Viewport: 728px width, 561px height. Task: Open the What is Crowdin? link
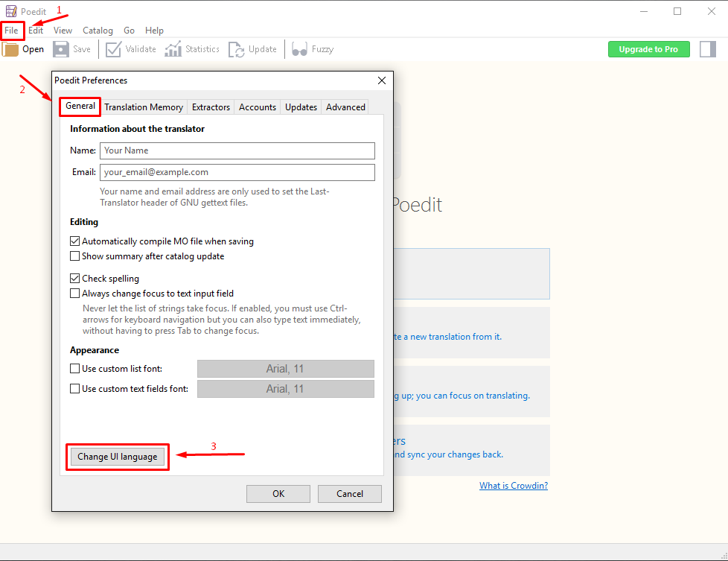point(514,486)
